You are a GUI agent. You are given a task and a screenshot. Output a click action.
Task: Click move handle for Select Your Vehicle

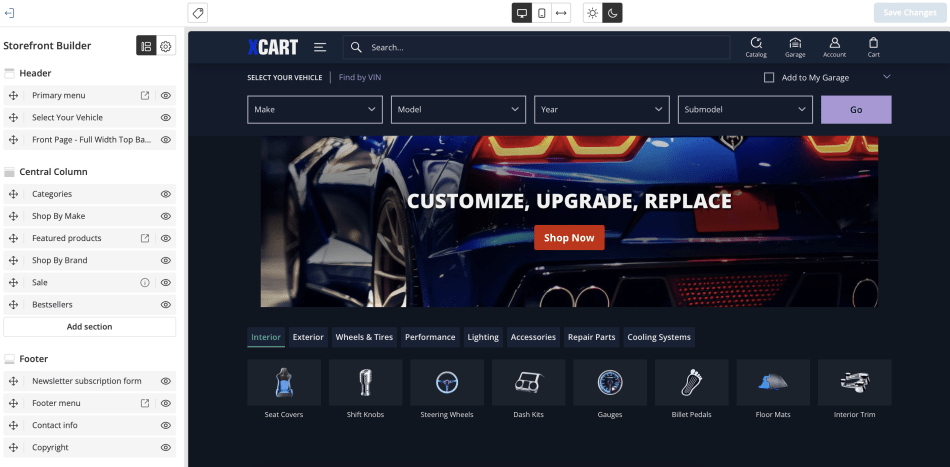(x=13, y=118)
